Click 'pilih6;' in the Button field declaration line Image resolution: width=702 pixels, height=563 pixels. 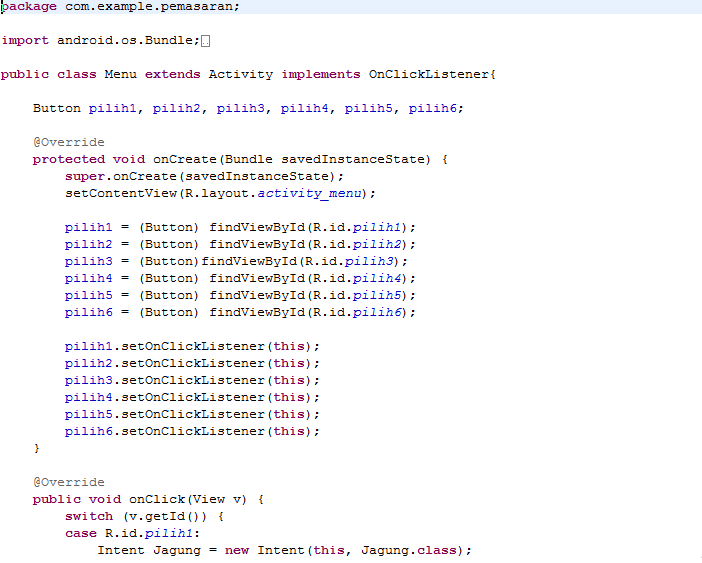pos(436,108)
